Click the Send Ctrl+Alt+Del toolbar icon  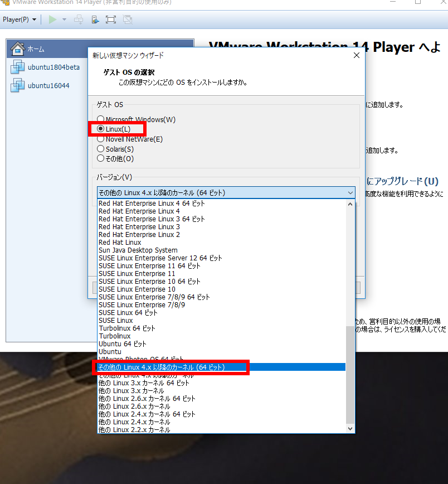pos(79,20)
